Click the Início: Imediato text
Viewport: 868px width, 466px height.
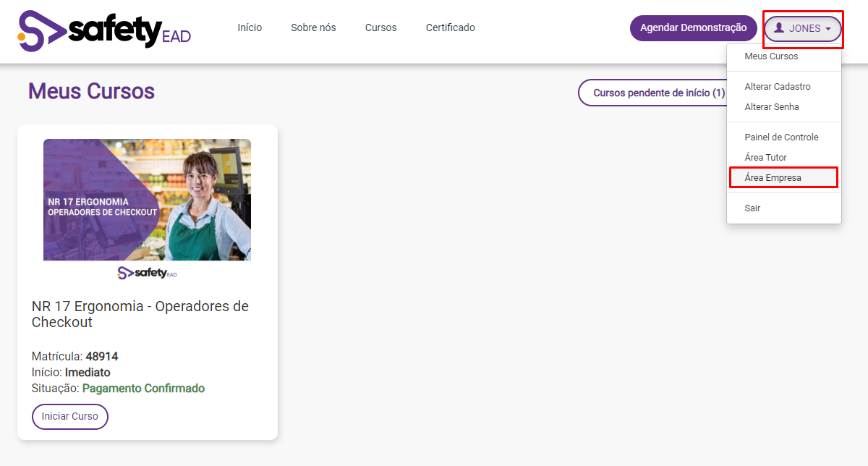71,373
